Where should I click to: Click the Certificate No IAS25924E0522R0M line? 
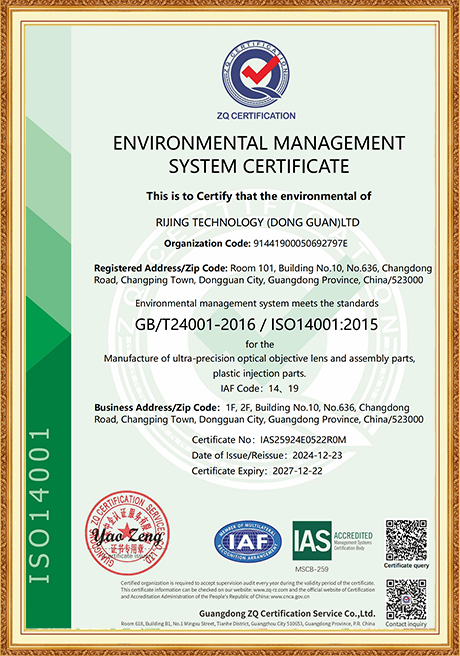269,440
